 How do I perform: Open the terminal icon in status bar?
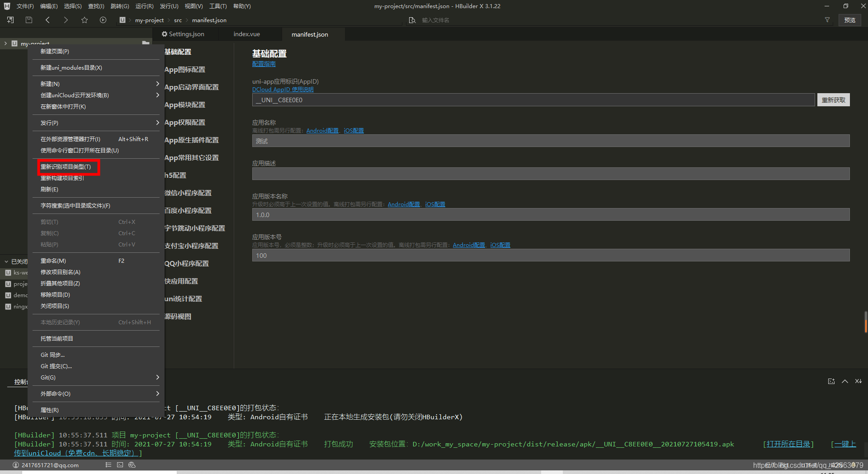click(120, 465)
